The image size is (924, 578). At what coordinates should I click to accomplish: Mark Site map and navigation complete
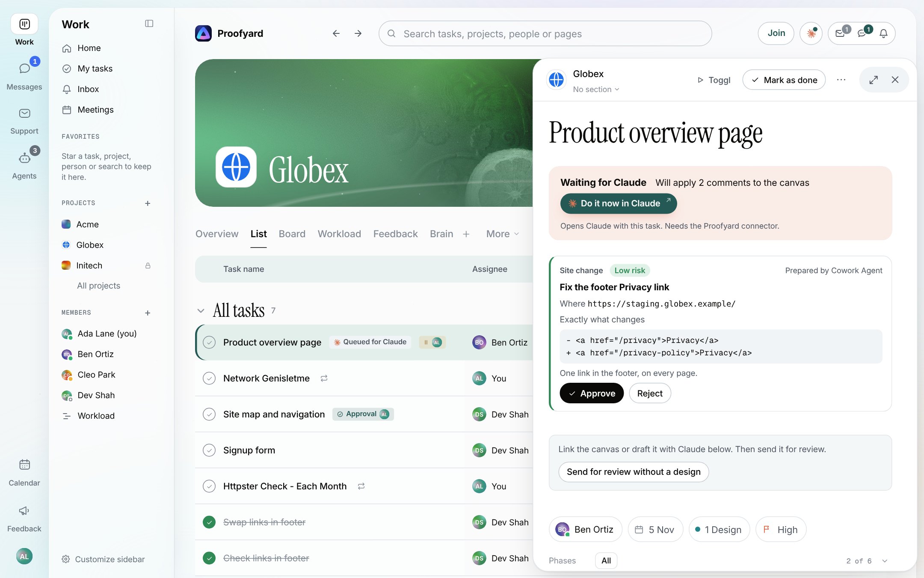click(209, 414)
